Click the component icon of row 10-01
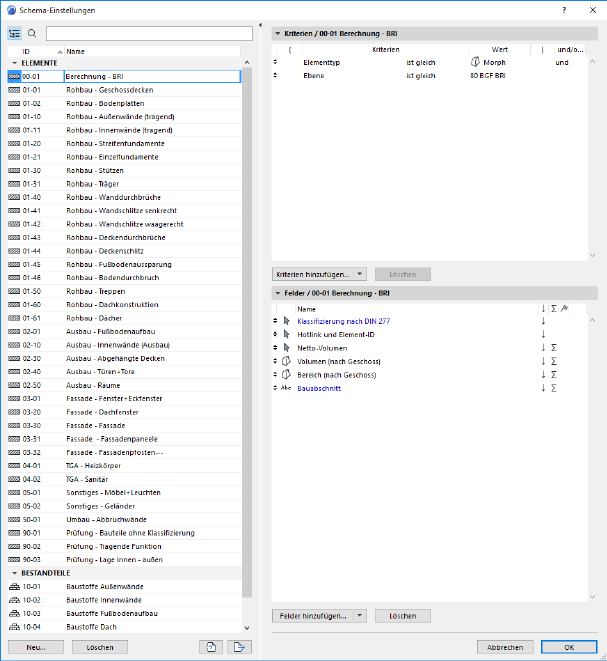607x661 pixels. (x=14, y=587)
